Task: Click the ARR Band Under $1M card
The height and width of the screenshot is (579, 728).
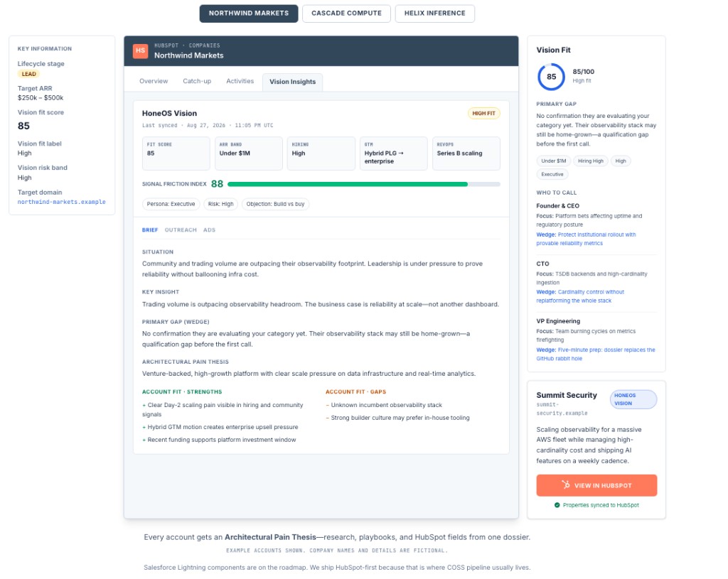Action: point(248,153)
